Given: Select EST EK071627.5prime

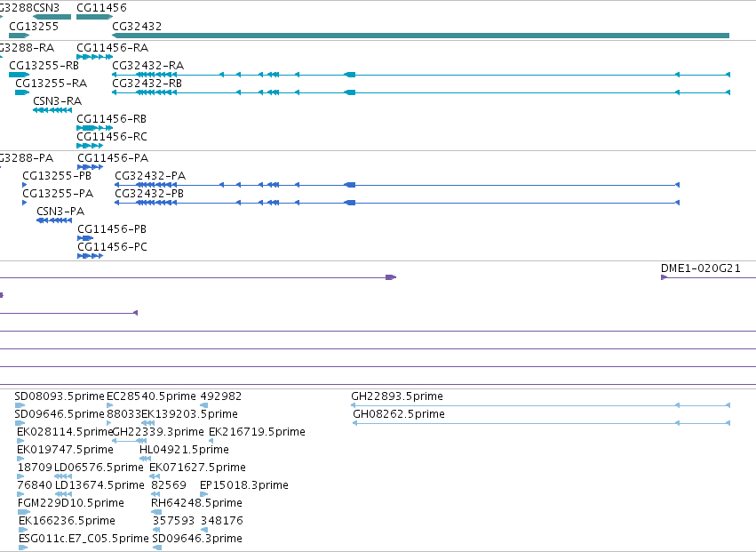Looking at the screenshot, I should pyautogui.click(x=155, y=476).
